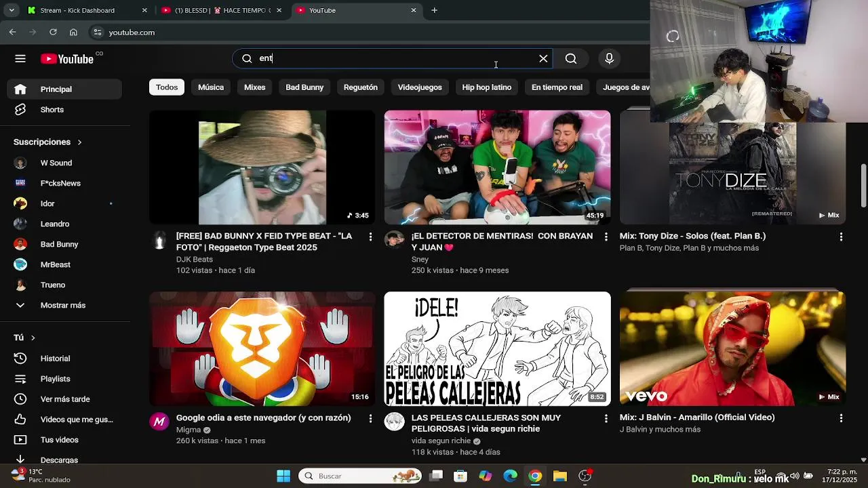Open the LA FOTO type beat title

tap(264, 242)
